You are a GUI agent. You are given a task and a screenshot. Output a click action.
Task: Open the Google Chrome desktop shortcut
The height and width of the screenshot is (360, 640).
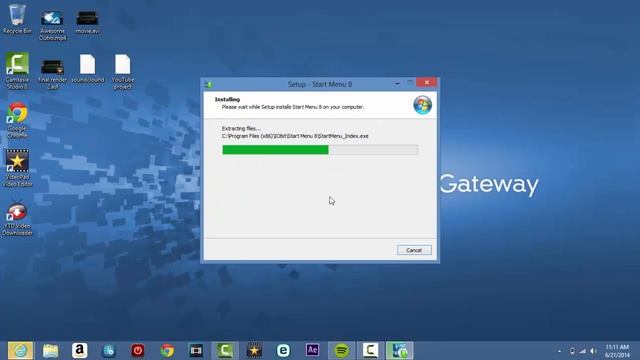(x=17, y=120)
